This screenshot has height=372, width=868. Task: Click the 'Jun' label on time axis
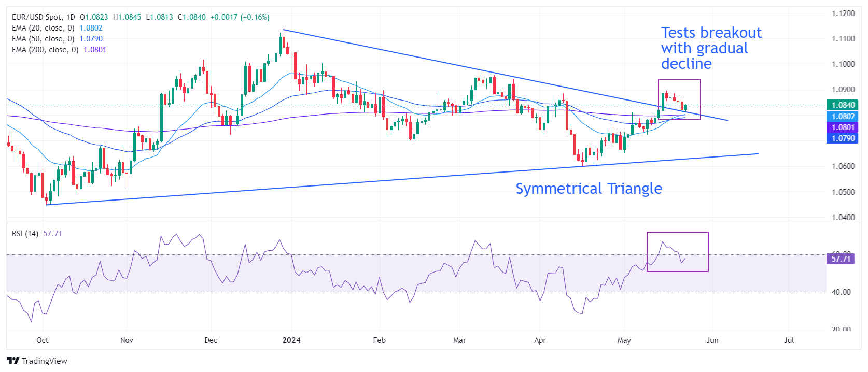click(712, 340)
